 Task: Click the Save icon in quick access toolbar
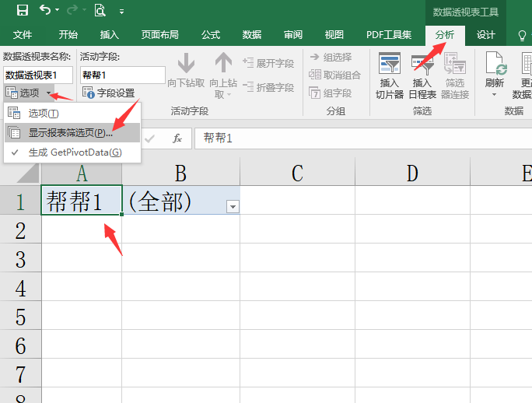(23, 10)
